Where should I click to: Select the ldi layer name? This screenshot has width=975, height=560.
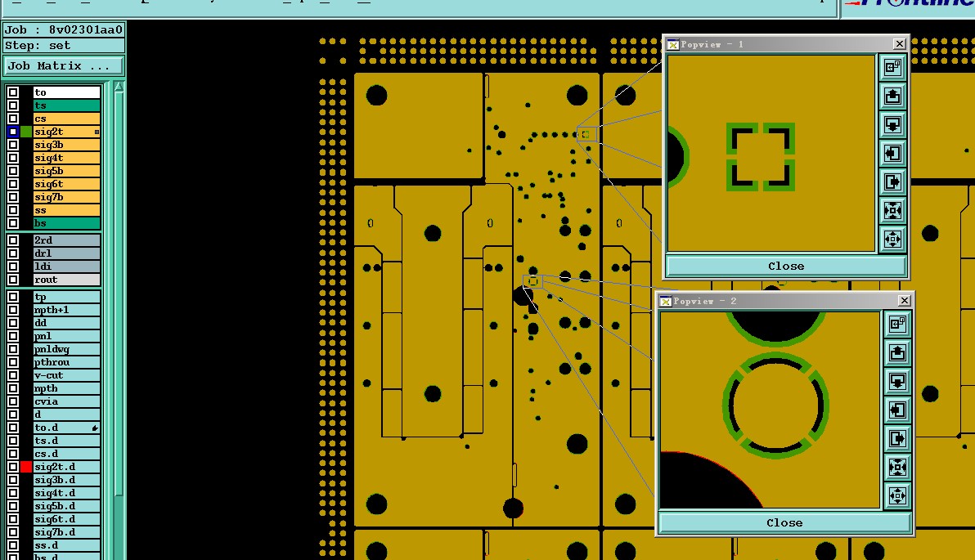tap(66, 266)
